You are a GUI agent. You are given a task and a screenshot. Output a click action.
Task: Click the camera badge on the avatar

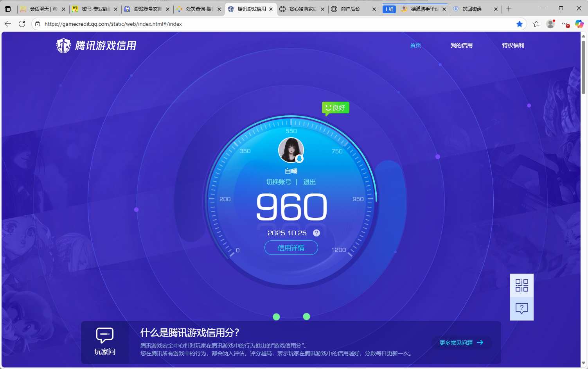pos(298,158)
